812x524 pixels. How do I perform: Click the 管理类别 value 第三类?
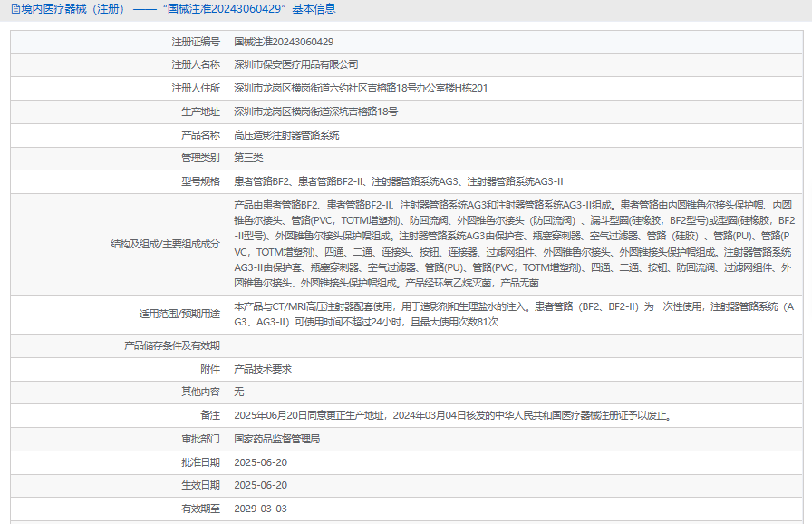pos(248,159)
